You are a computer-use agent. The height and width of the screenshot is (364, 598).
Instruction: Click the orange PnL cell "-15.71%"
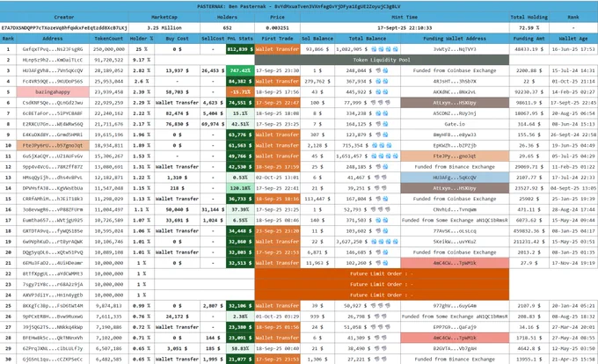(240, 91)
